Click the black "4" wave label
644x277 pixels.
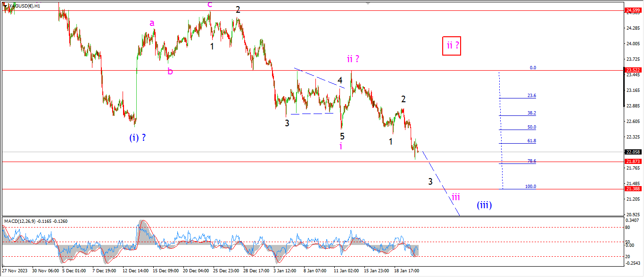340,80
